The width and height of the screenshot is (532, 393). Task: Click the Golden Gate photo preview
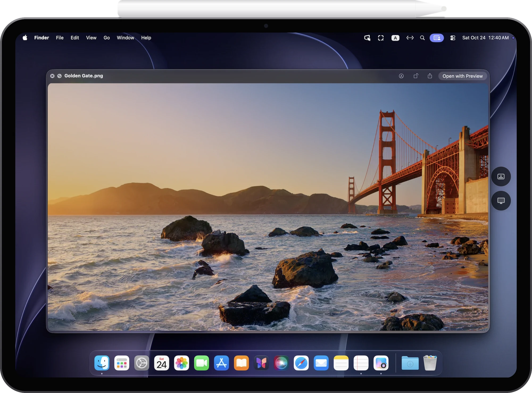click(x=268, y=207)
